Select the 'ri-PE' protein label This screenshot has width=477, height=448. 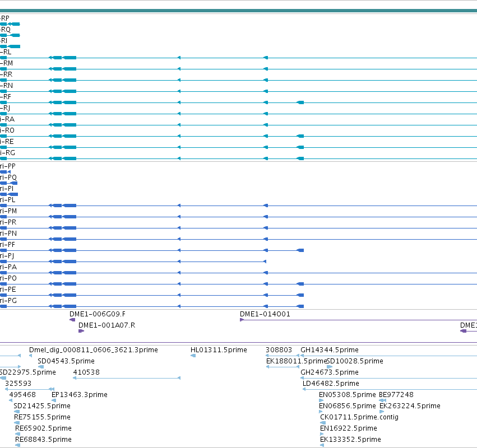(x=8, y=290)
